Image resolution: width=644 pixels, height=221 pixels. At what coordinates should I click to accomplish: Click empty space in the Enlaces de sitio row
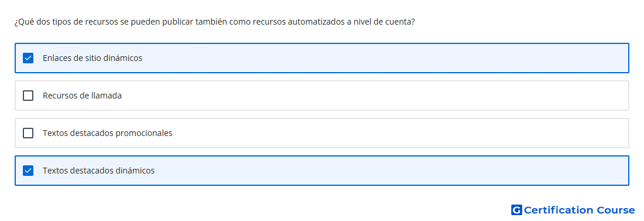386,58
